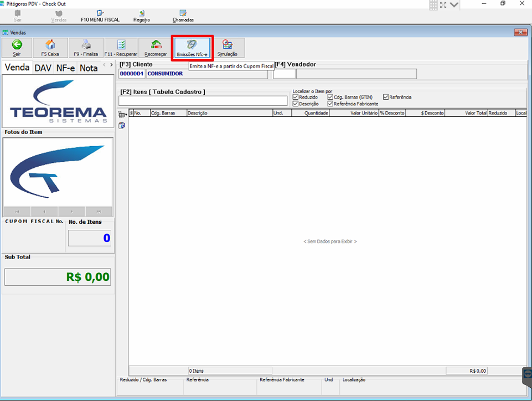Expand the chevron dropdown in title bar
The image size is (532, 401).
click(454, 5)
